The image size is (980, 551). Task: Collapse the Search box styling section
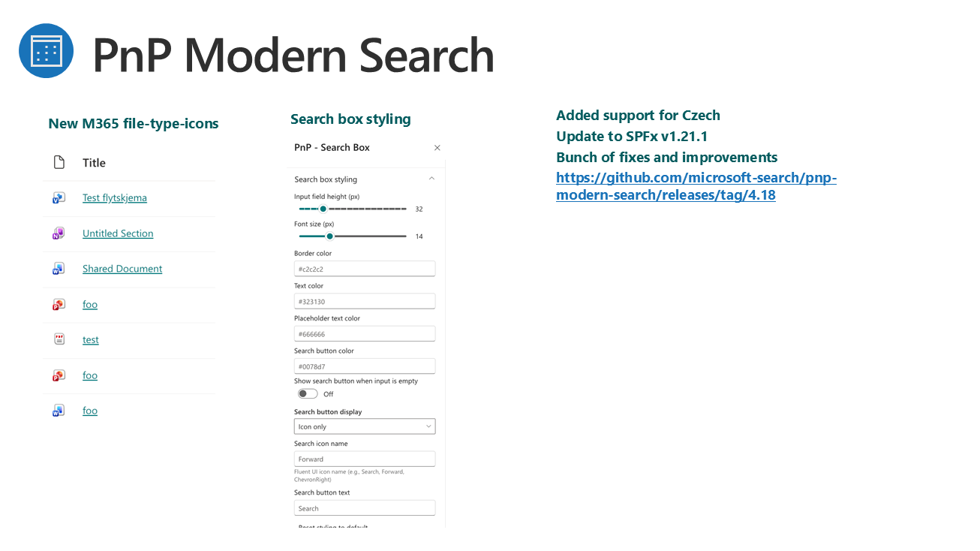pyautogui.click(x=431, y=179)
